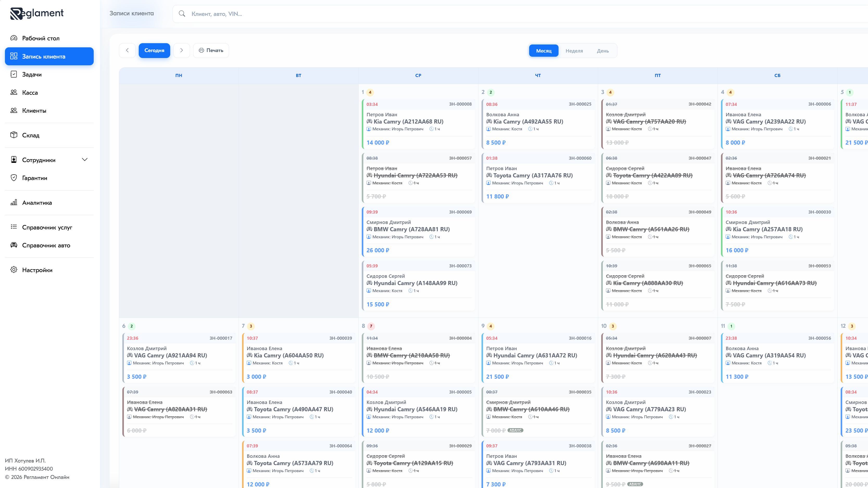Click car icon for VAG Camry (A319AA54 RU)
The image size is (868, 488).
728,356
